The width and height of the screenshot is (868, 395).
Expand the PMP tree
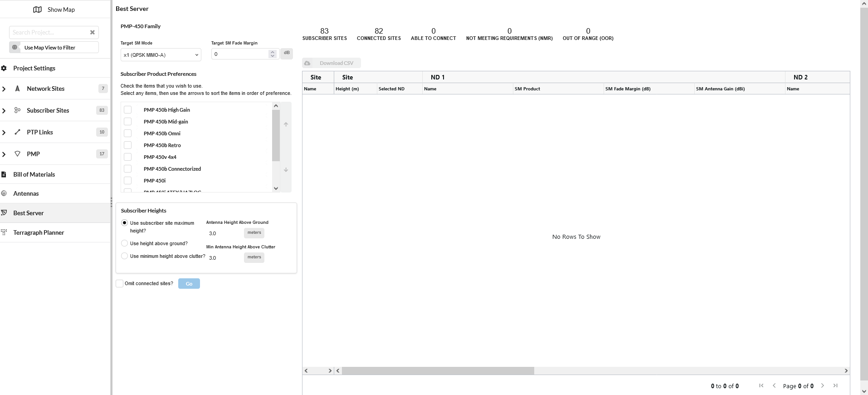click(4, 154)
